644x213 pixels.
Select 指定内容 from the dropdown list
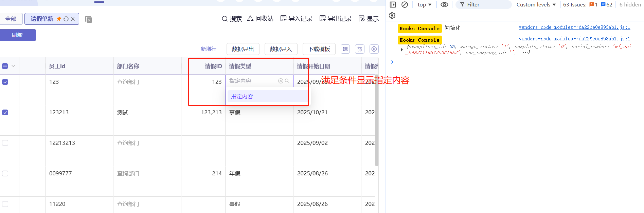[242, 97]
